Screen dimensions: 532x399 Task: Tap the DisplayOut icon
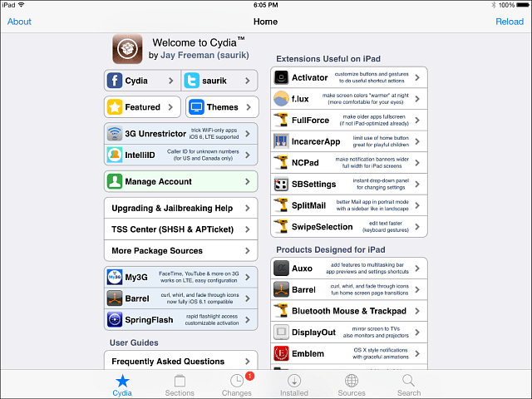point(281,332)
